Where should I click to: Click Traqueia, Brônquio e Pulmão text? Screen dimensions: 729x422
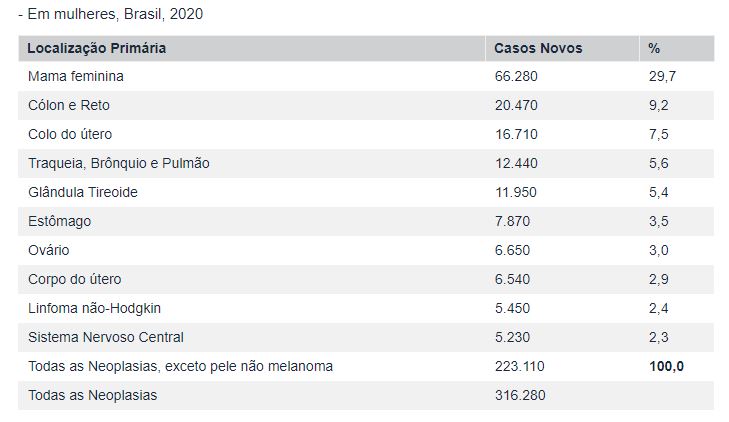pyautogui.click(x=119, y=163)
